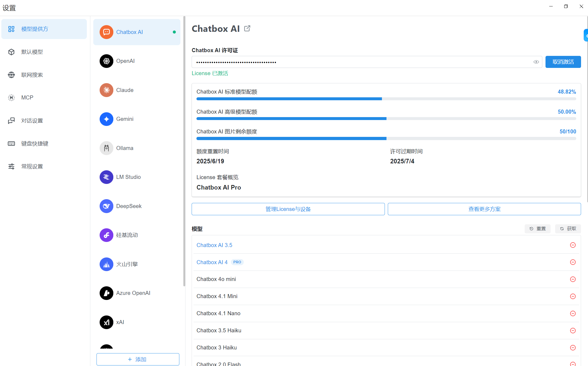Select the xAI provider icon
The height and width of the screenshot is (366, 588).
point(106,322)
